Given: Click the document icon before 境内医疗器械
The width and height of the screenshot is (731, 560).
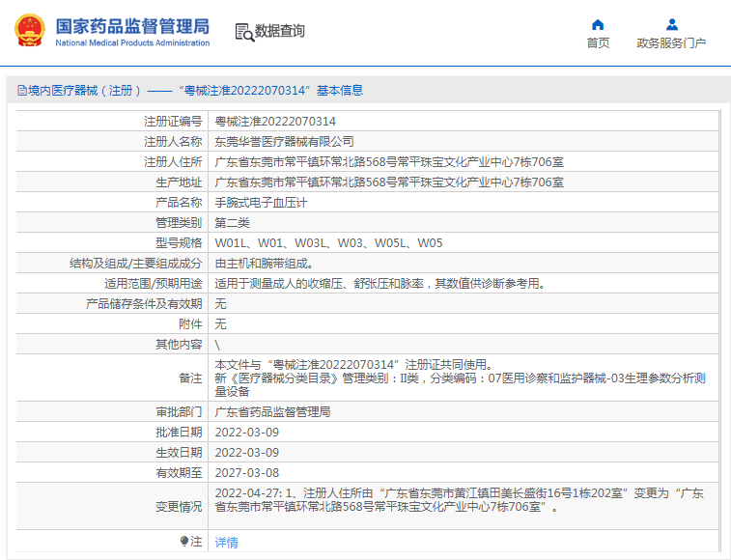Looking at the screenshot, I should coord(22,91).
